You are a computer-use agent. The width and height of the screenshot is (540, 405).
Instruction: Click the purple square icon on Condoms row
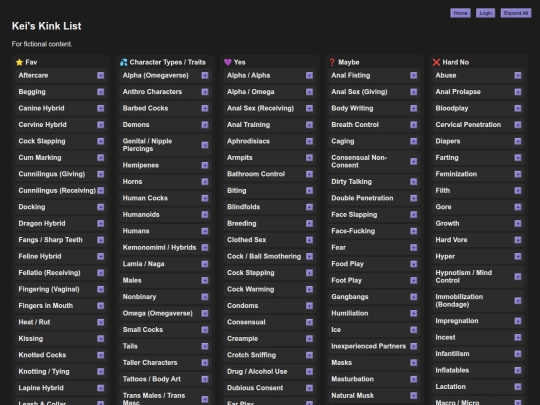click(x=309, y=306)
